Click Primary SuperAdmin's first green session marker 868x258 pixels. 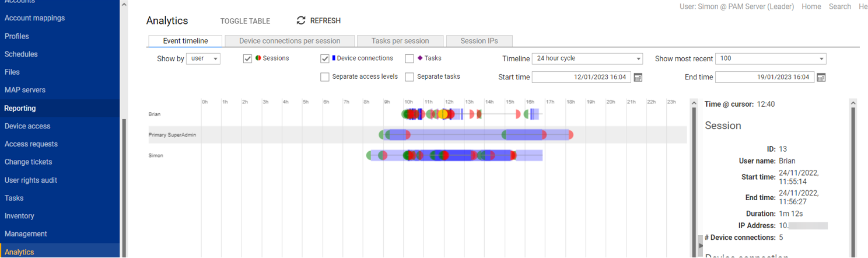pyautogui.click(x=383, y=135)
